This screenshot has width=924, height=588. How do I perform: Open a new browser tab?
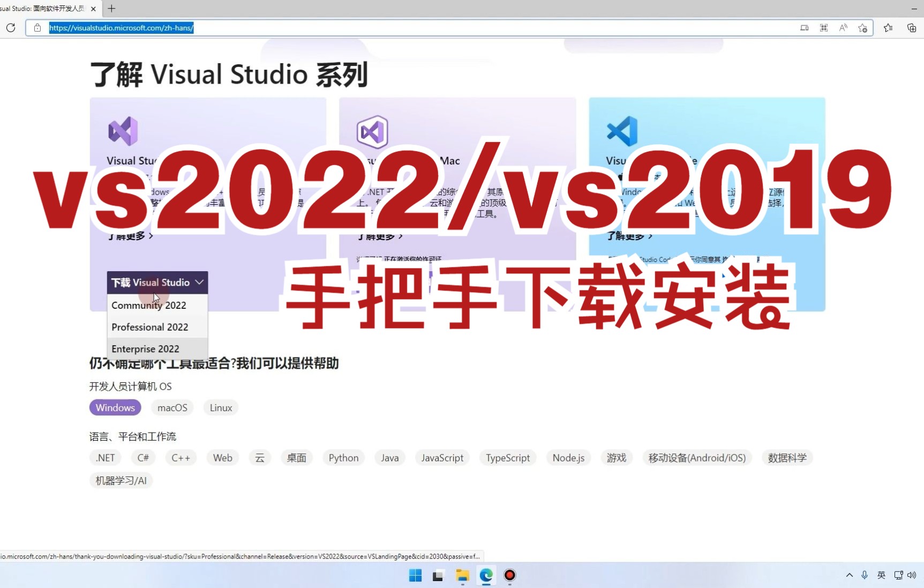click(x=111, y=9)
